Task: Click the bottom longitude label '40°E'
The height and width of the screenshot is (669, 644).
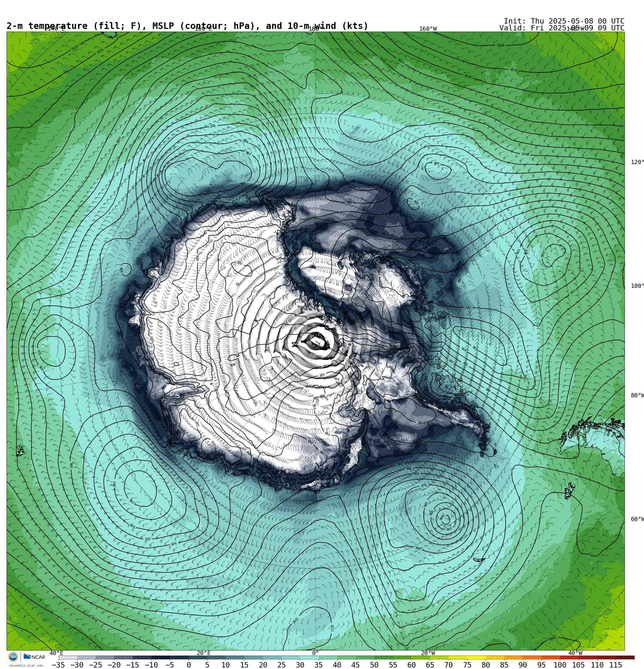Action: click(56, 653)
